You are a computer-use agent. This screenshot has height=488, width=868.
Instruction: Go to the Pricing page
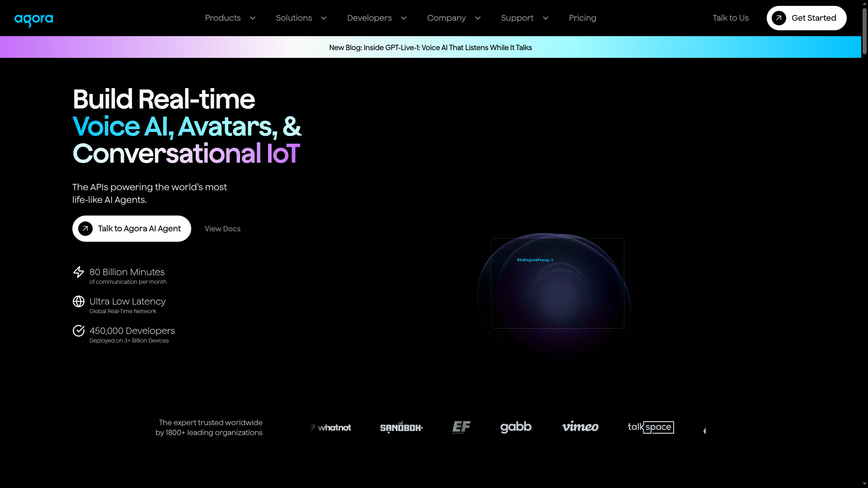582,18
